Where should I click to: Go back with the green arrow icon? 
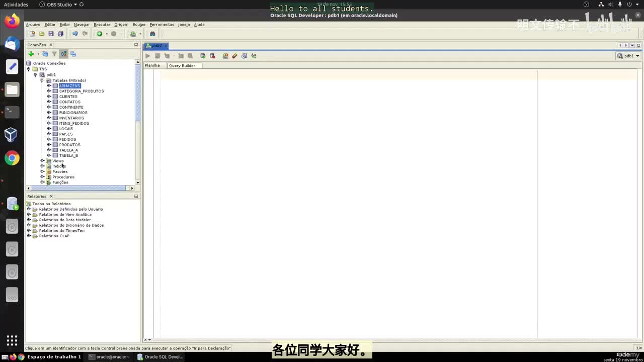pos(99,34)
